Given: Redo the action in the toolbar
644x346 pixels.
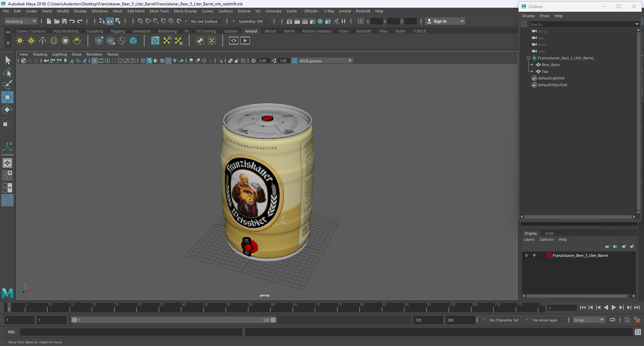Looking at the screenshot, I should click(80, 21).
